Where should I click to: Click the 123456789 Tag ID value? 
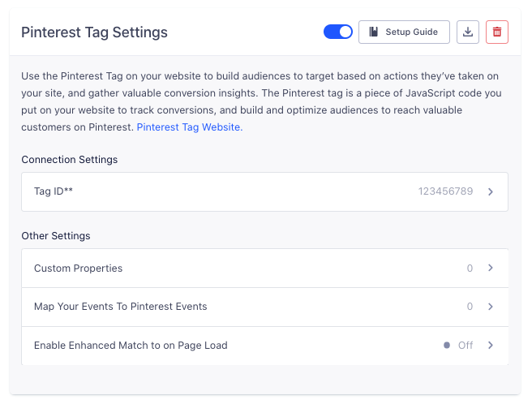coord(445,192)
